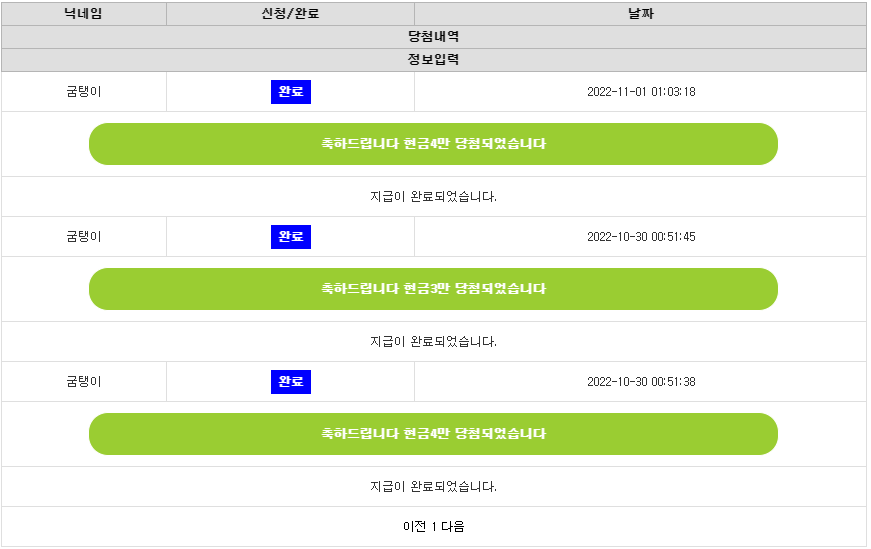Select nickname 굼탱이 in the first entry
871x549 pixels.
click(x=84, y=92)
